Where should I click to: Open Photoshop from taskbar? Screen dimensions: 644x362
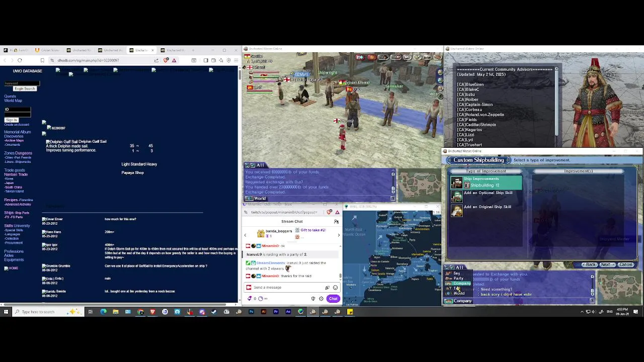click(x=251, y=312)
